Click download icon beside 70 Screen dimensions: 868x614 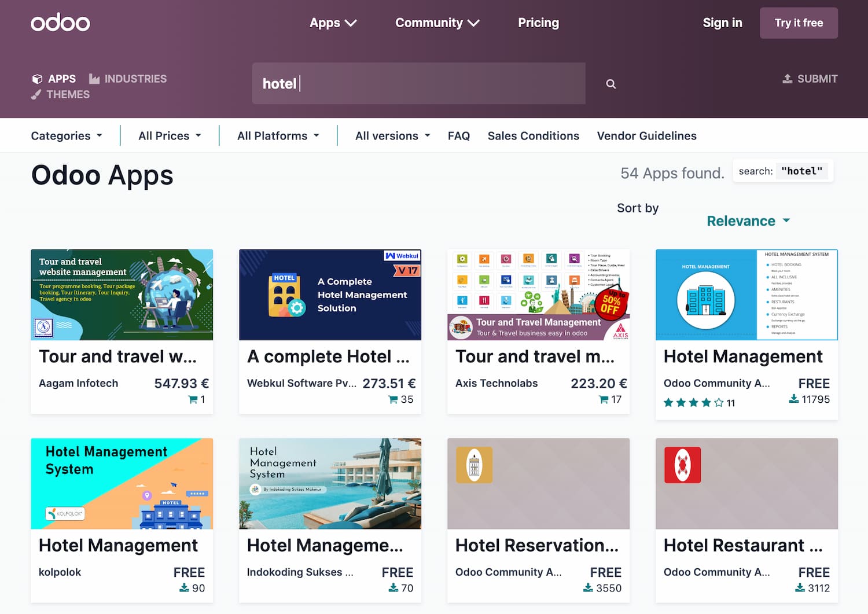(393, 587)
